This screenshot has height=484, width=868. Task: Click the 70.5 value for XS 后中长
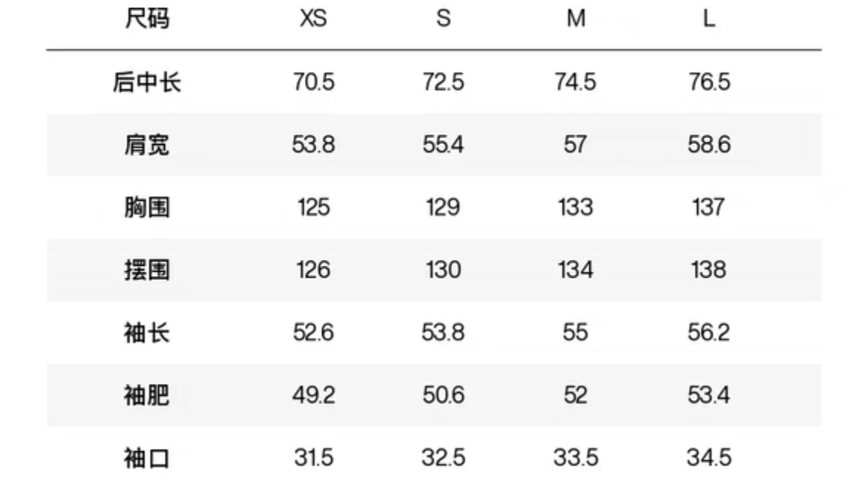313,82
